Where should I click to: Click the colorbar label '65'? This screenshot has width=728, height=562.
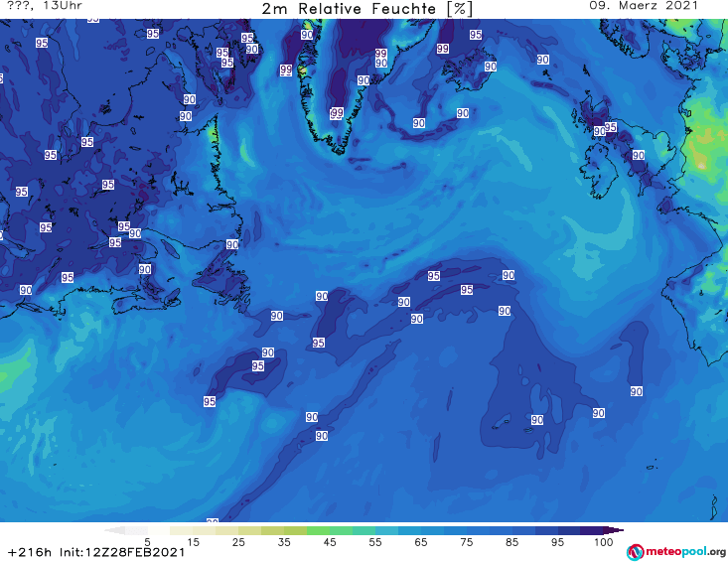click(x=421, y=541)
